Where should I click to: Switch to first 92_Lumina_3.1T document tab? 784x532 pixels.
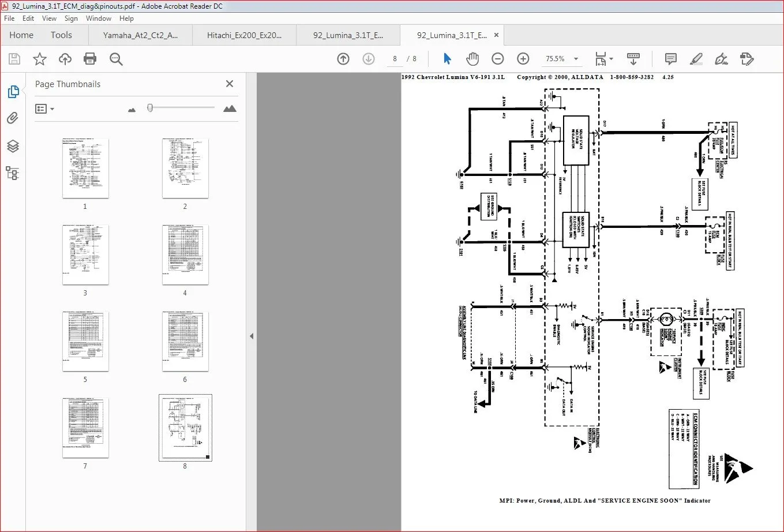pos(348,35)
